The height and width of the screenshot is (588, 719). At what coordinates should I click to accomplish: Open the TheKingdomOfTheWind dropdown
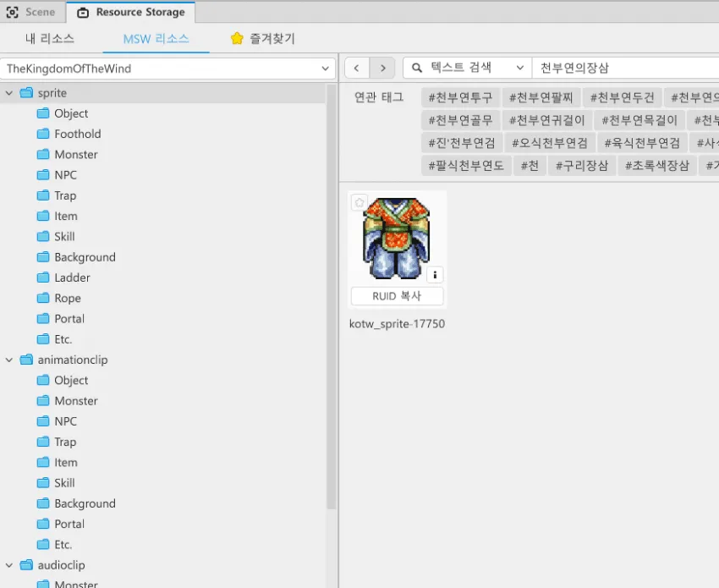[x=167, y=69]
